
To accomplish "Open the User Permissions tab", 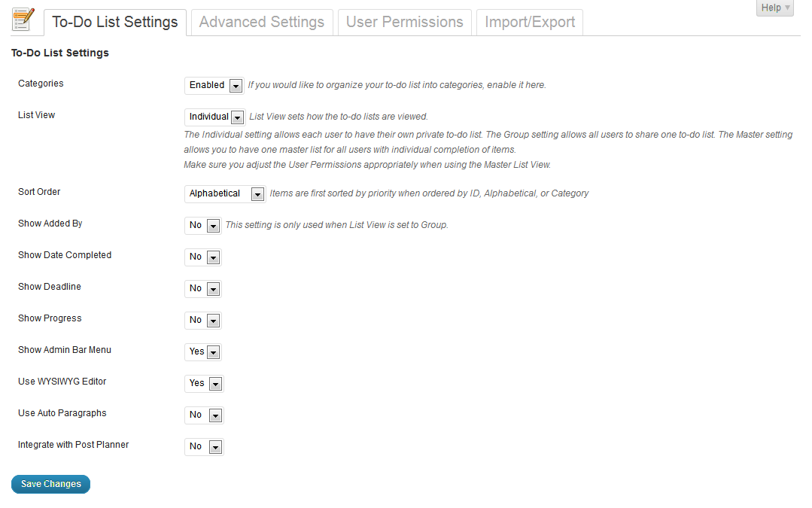I will [404, 22].
